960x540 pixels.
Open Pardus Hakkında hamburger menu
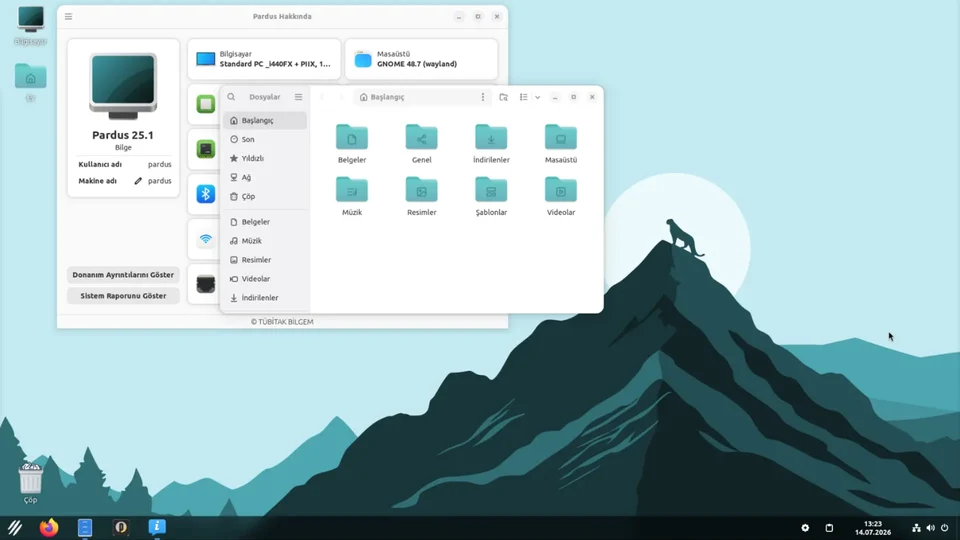click(x=69, y=17)
